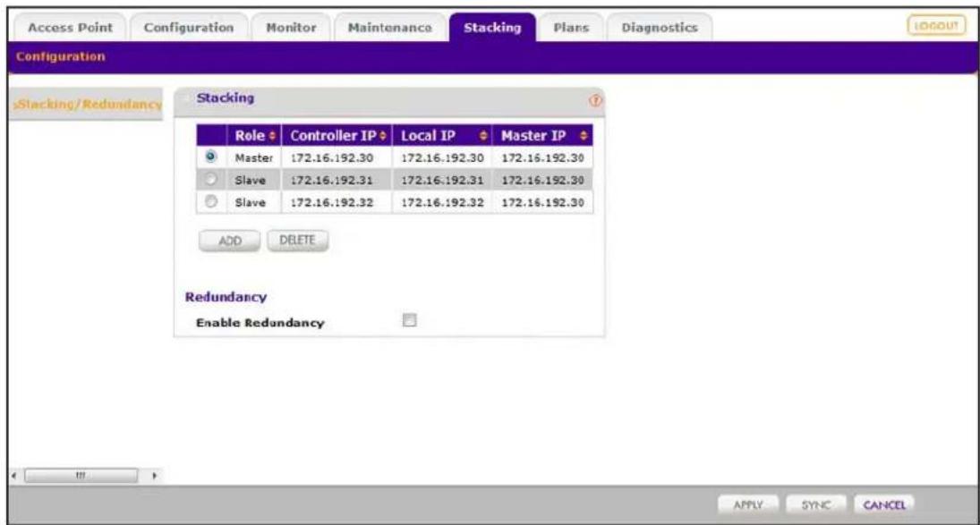
Task: Click Local IP 172.16.192.31 cell
Action: [442, 181]
